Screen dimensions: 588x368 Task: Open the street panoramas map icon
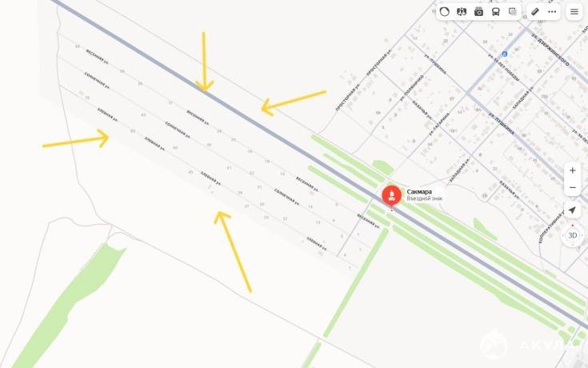462,12
